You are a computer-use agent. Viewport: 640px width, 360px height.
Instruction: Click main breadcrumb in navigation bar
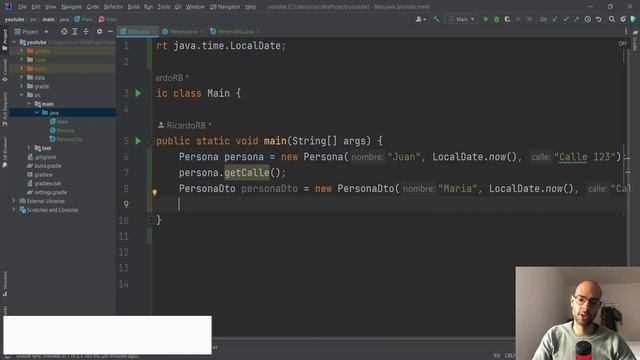[48, 19]
